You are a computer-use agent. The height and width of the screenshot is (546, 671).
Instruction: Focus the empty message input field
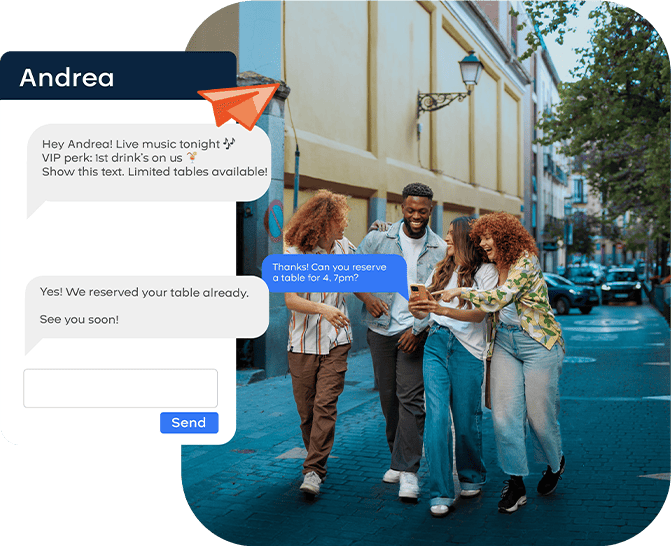[x=120, y=388]
